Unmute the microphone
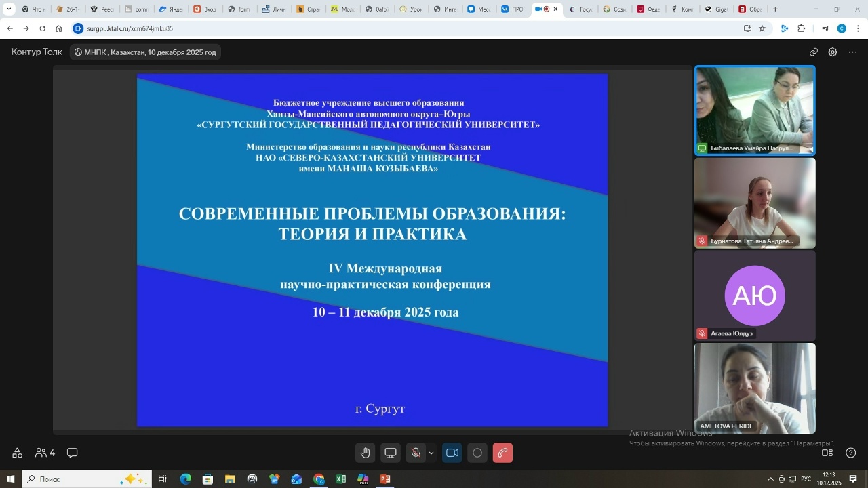The height and width of the screenshot is (488, 868). coord(416,453)
